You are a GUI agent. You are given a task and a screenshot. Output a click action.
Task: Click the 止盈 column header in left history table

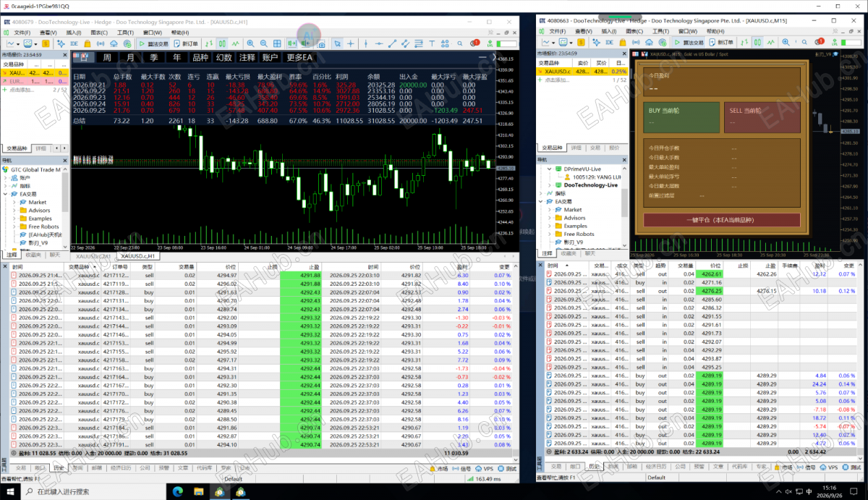click(299, 266)
